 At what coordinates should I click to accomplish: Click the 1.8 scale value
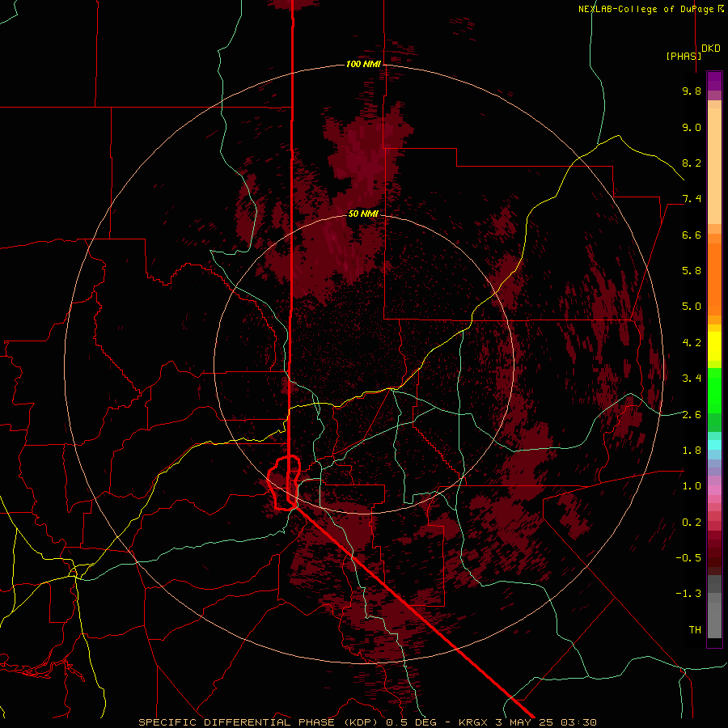point(692,451)
